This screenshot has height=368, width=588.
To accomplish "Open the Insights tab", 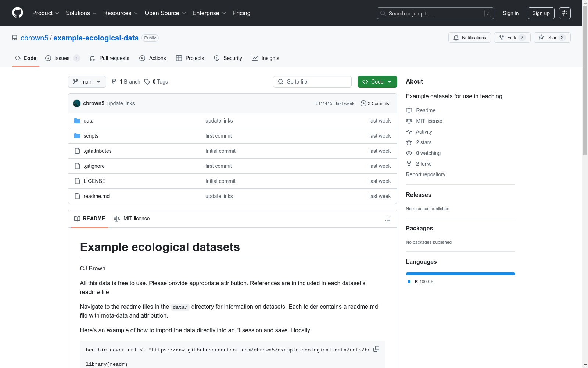I will 265,58.
